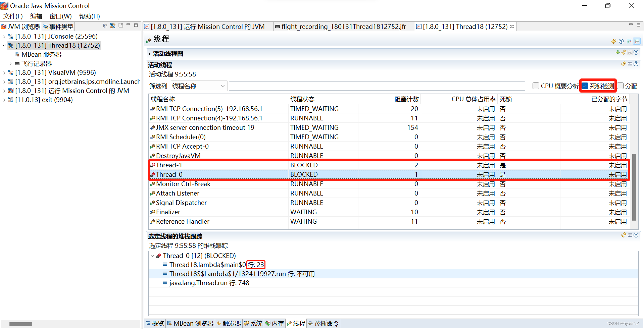Expand 飞行记录器 tree node
This screenshot has width=644, height=329.
tap(10, 63)
